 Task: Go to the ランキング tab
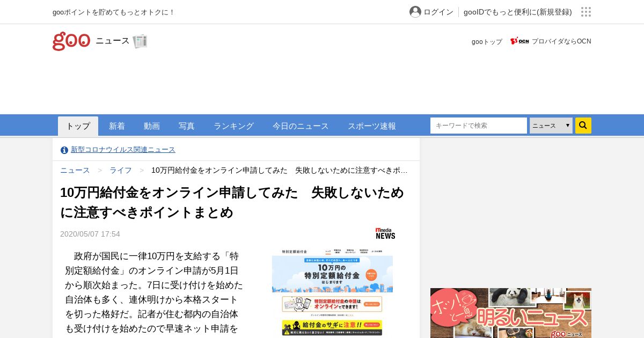233,126
